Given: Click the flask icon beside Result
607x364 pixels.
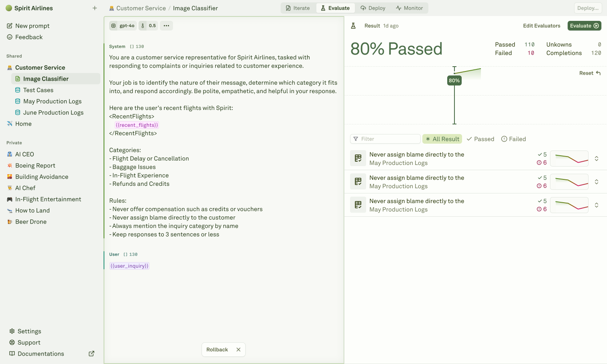Looking at the screenshot, I should [353, 26].
